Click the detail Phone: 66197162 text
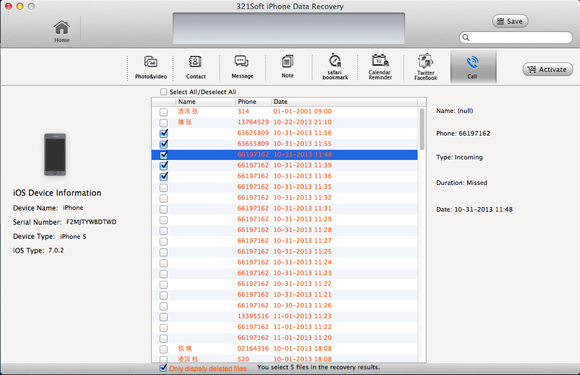This screenshot has width=580, height=375. [x=463, y=134]
